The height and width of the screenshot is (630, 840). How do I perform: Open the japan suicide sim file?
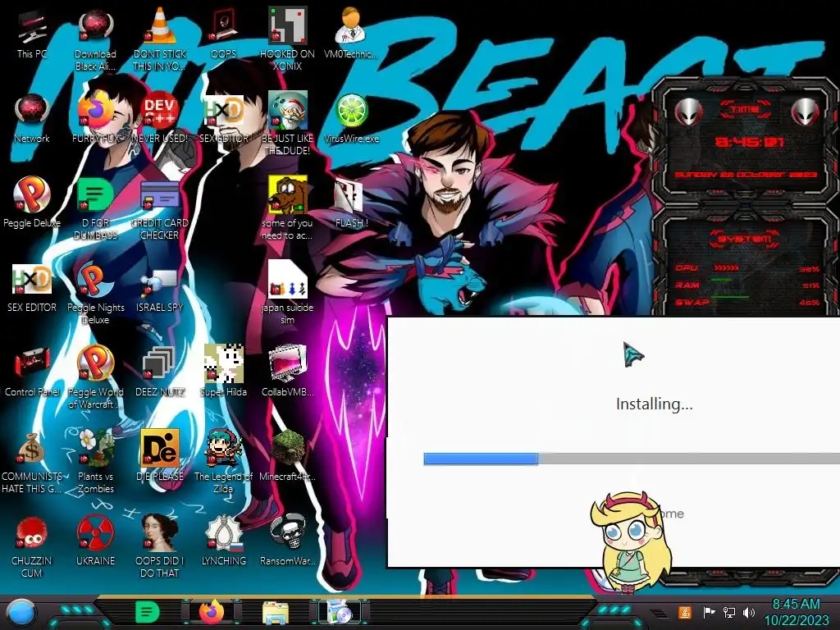point(287,280)
